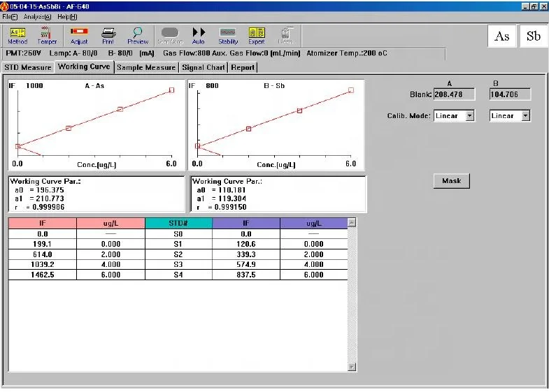
Task: Click the Mask button
Action: click(451, 181)
